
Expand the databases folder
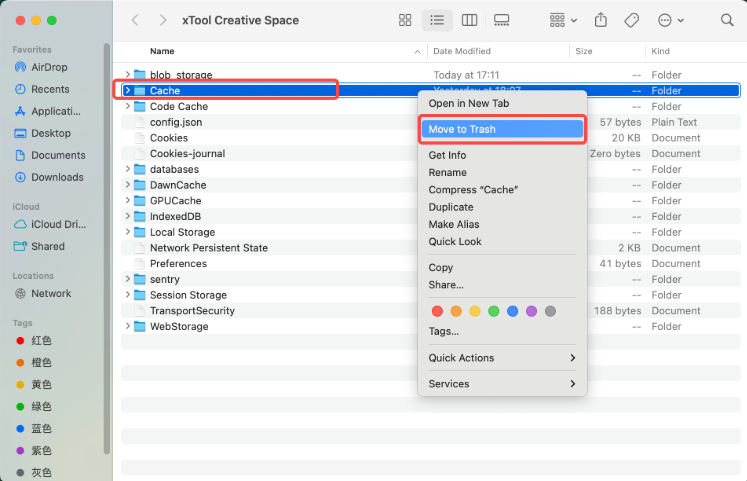coord(128,169)
